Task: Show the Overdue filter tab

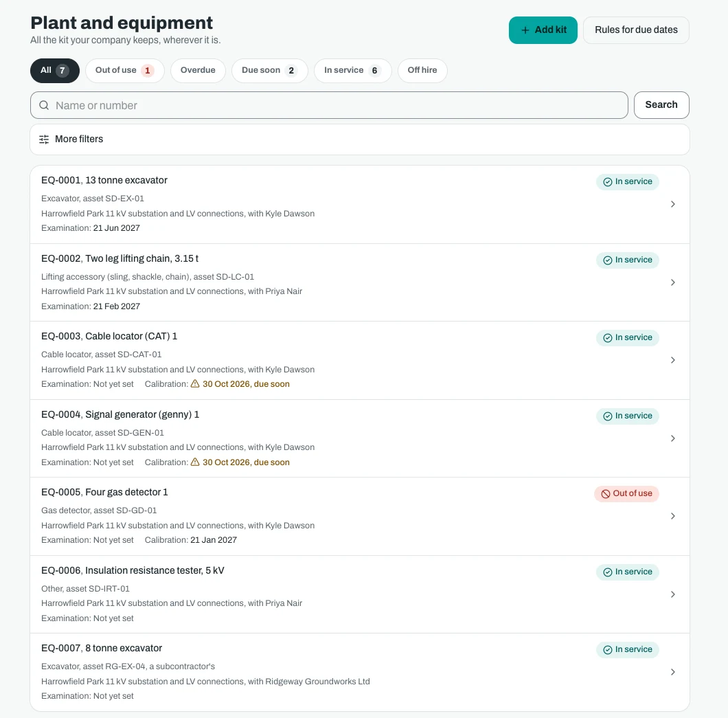Action: [x=198, y=71]
